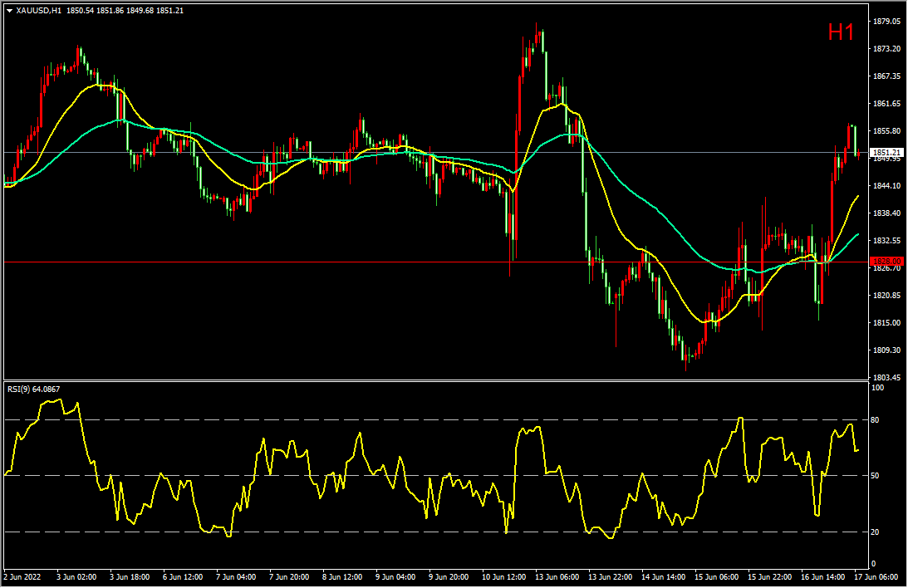Open the chart menu triangle beside XAUUSD

pyautogui.click(x=10, y=11)
